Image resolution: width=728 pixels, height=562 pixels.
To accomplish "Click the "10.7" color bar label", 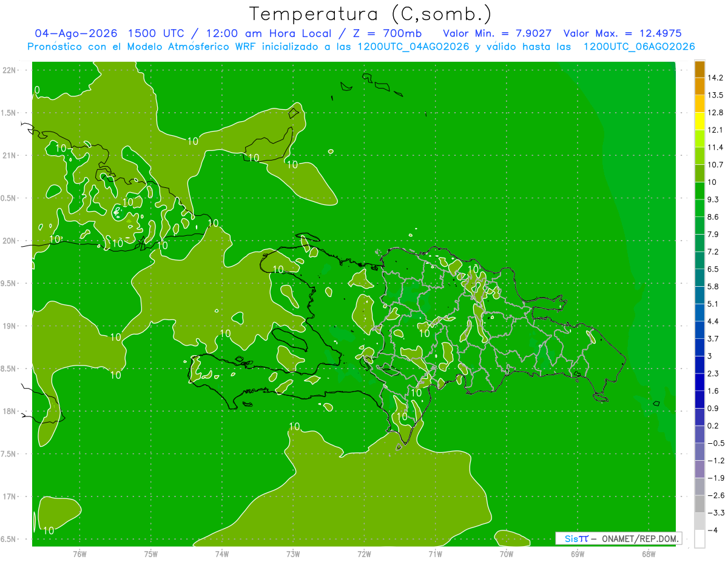I will tap(716, 164).
